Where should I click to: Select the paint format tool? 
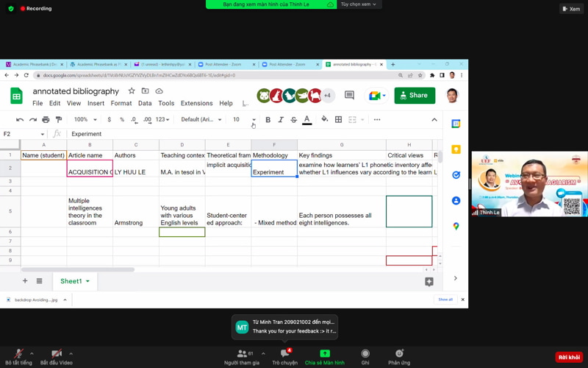click(59, 119)
